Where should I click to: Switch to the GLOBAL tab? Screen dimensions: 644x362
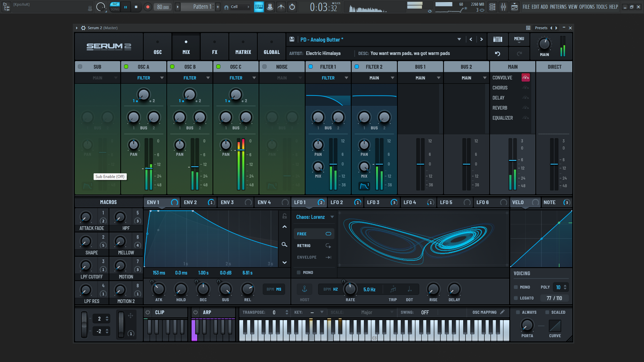point(272,47)
